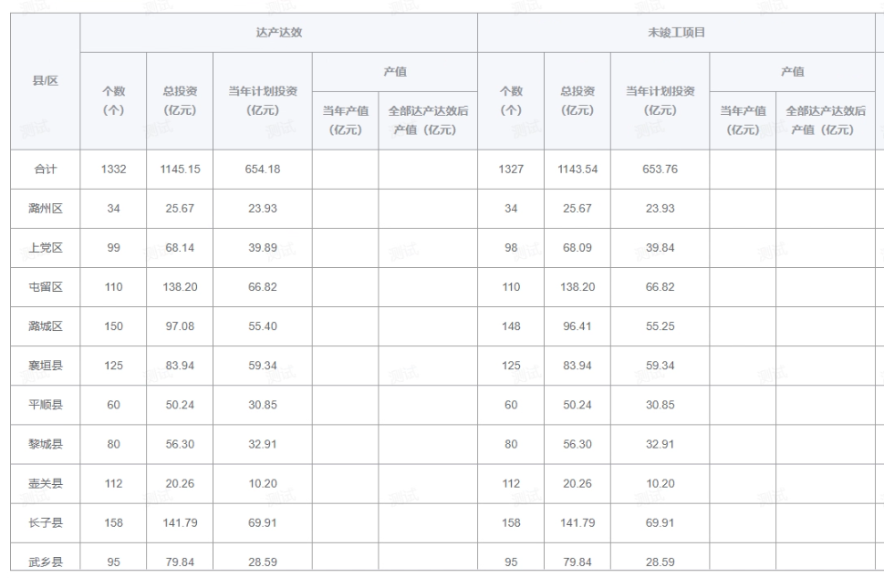The height and width of the screenshot is (588, 884).
Task: Click the 合计 row label
Action: point(45,170)
